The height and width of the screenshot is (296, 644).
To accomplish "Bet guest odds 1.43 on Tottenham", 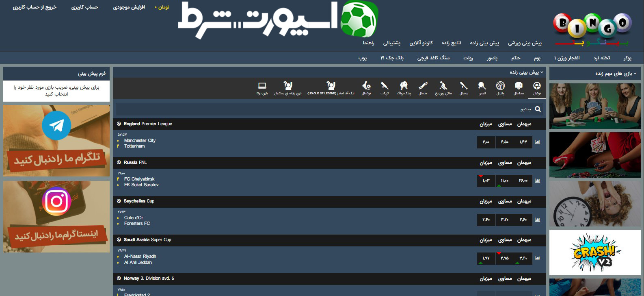I will pyautogui.click(x=523, y=142).
